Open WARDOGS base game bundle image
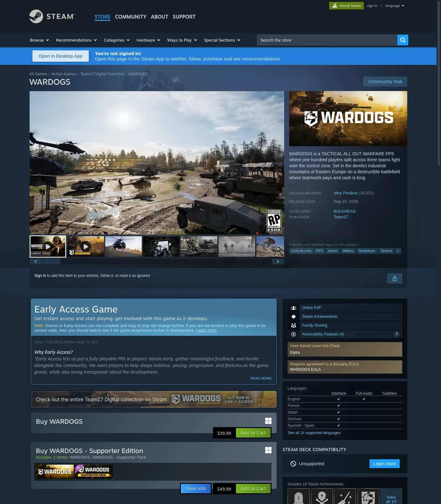The height and width of the screenshot is (504, 441). tap(54, 472)
